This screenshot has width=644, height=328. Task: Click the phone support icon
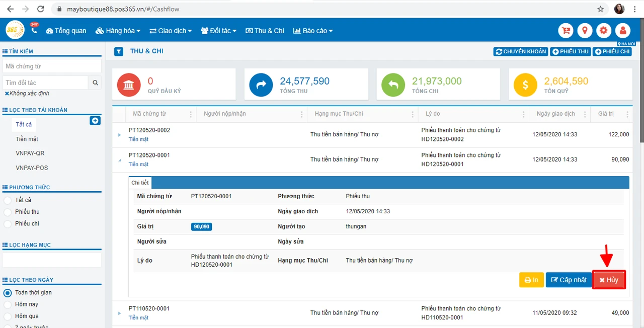pos(34,30)
